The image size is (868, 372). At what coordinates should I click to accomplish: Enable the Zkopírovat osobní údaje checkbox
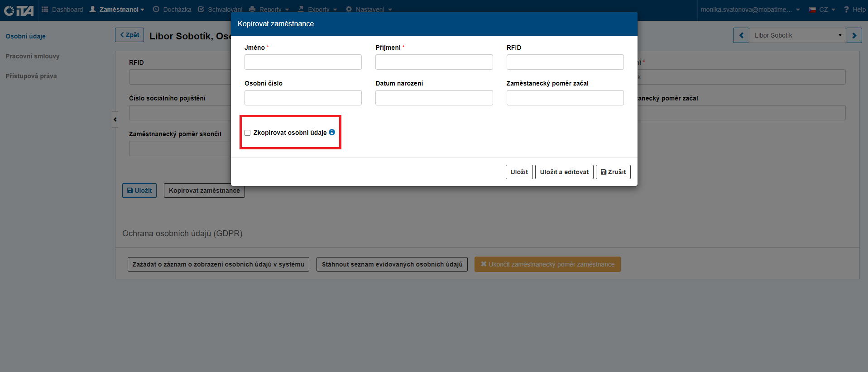[x=248, y=133]
